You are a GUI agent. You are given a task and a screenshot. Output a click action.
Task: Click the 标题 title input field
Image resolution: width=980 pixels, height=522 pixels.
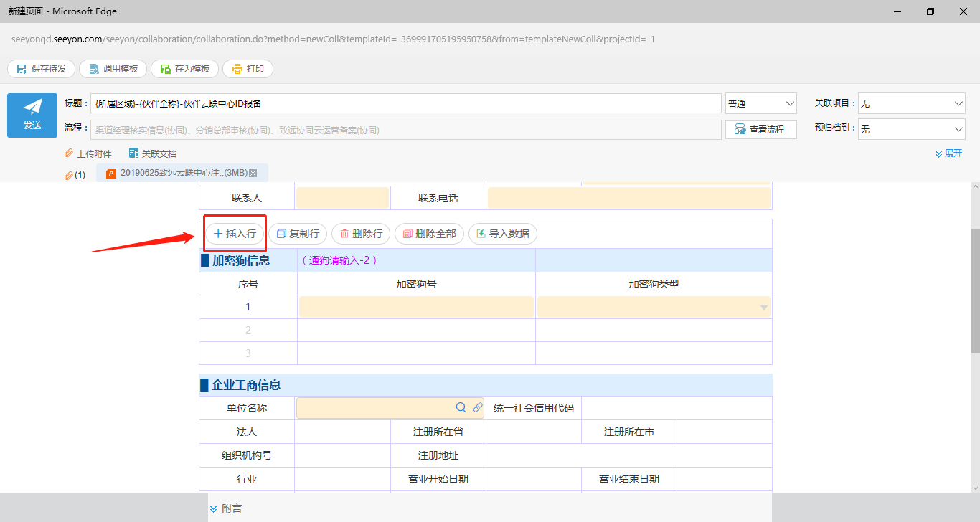tap(406, 103)
